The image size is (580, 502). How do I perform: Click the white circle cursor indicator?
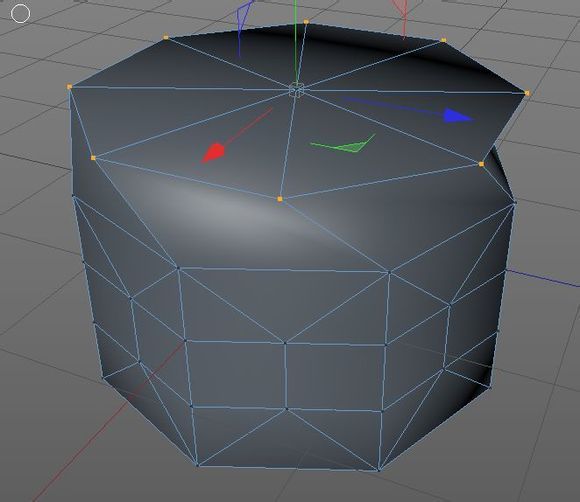click(x=20, y=14)
